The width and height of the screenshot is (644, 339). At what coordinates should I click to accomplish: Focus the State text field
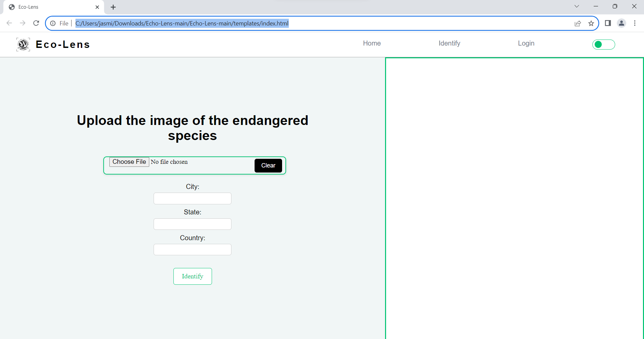[x=193, y=224]
